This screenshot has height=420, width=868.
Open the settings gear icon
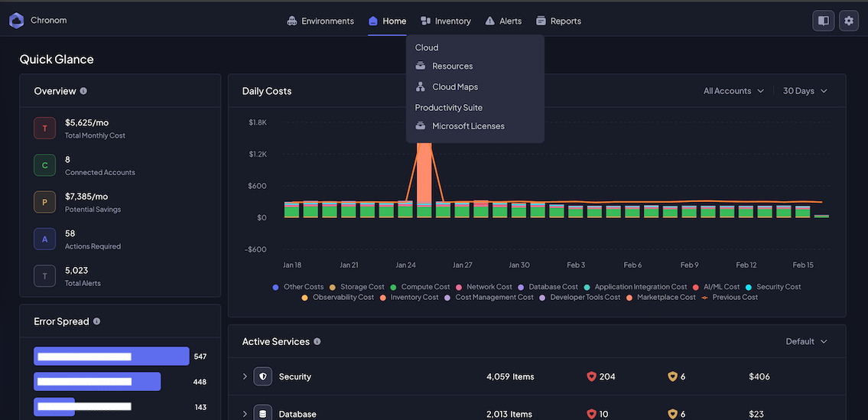tap(848, 21)
